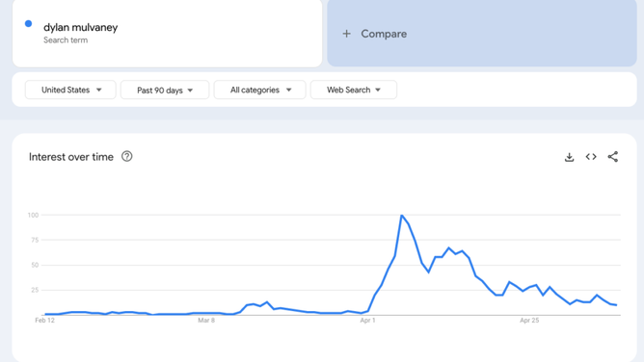Open help for Interest over time
The height and width of the screenshot is (362, 644).
(x=127, y=156)
